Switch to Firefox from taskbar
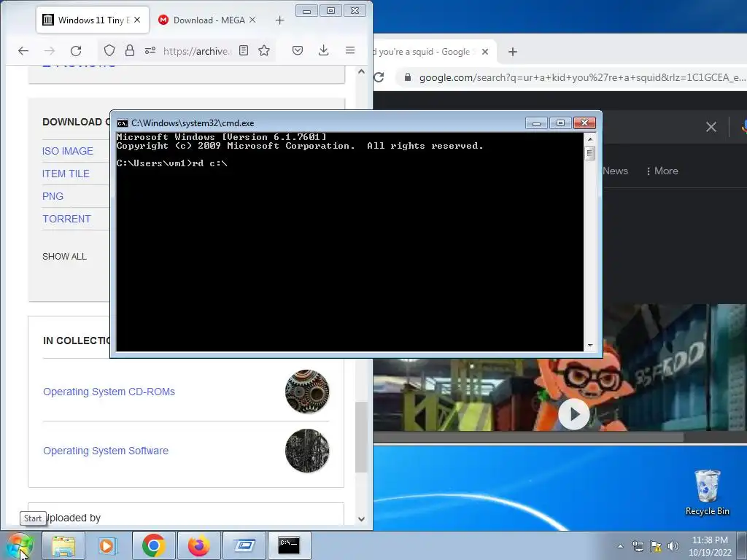 coord(198,545)
